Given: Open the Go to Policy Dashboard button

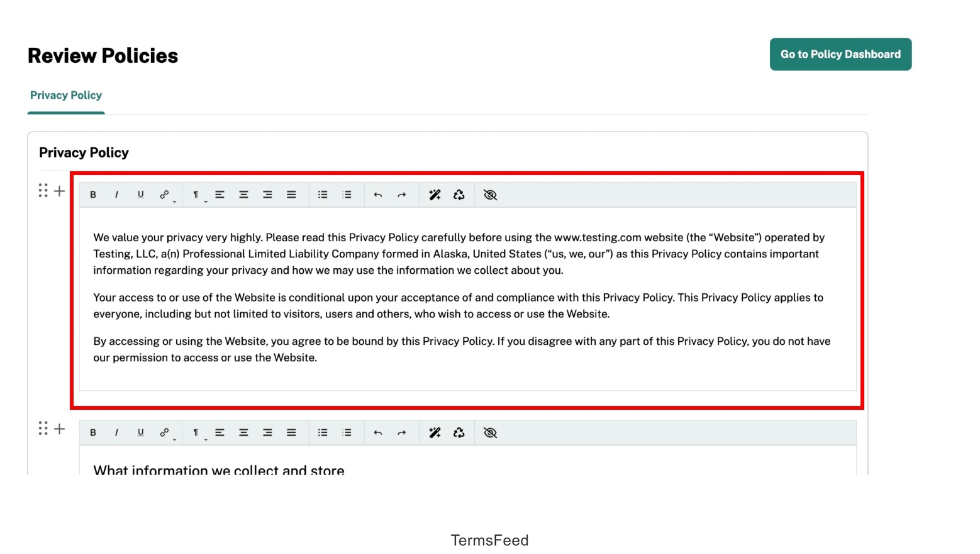Looking at the screenshot, I should click(x=840, y=54).
